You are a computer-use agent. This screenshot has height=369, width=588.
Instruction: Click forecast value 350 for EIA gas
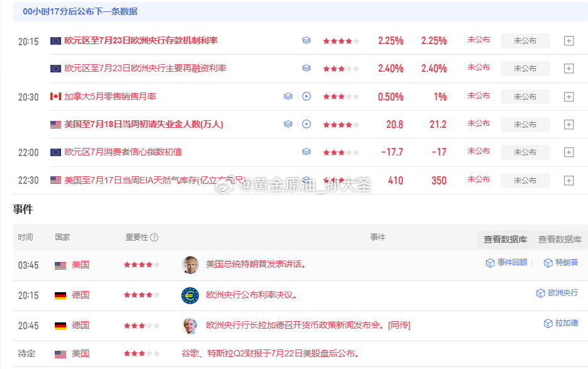pyautogui.click(x=439, y=181)
